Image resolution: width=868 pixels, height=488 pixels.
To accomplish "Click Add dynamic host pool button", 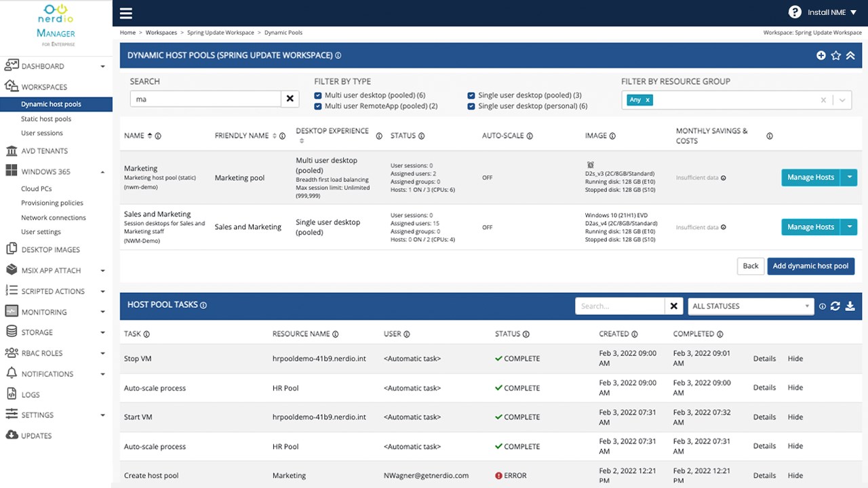I will pyautogui.click(x=810, y=266).
